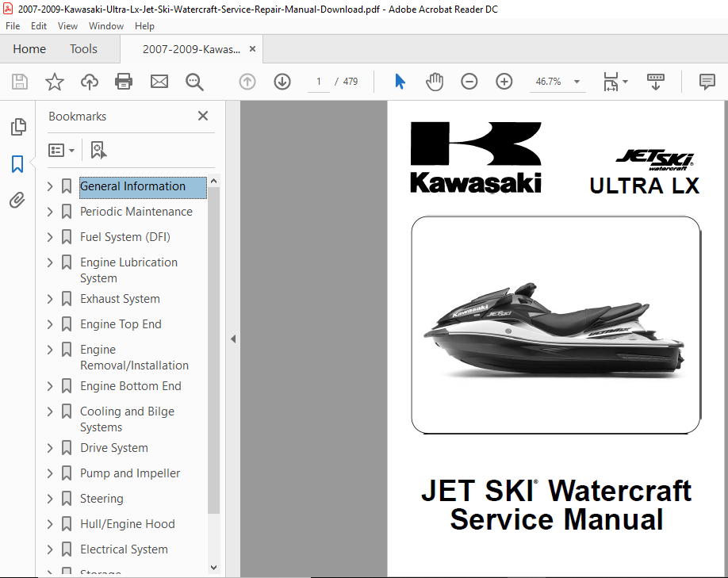Jump to Fuel System (DFI) bookmark
The width and height of the screenshot is (728, 578).
(x=125, y=237)
